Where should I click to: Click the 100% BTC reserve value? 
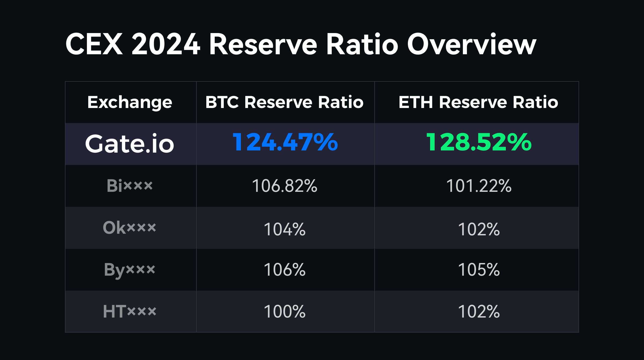[285, 312]
